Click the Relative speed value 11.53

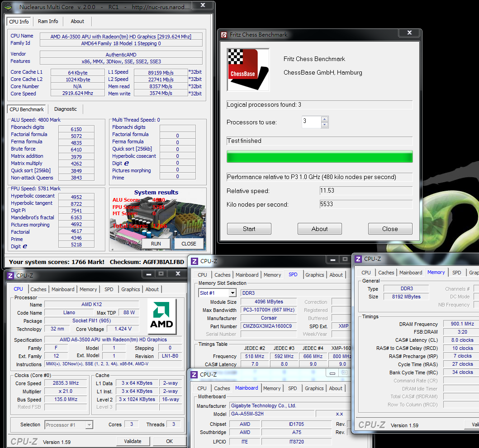point(366,191)
